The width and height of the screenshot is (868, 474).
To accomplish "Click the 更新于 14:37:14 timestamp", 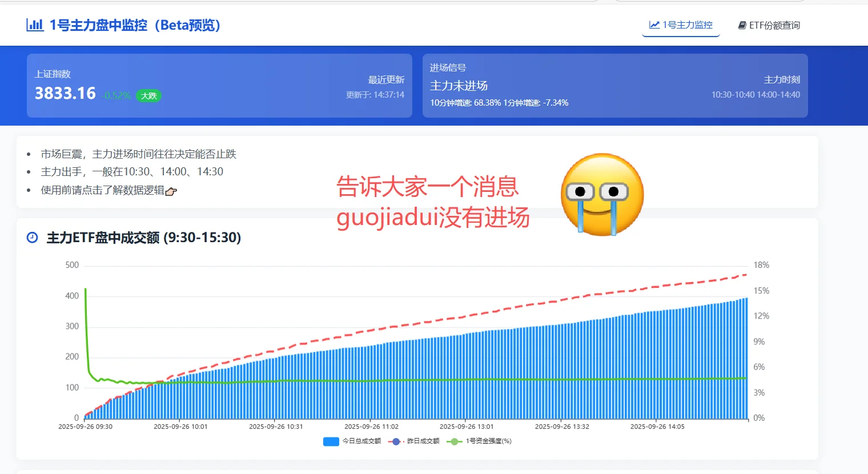I will point(377,95).
